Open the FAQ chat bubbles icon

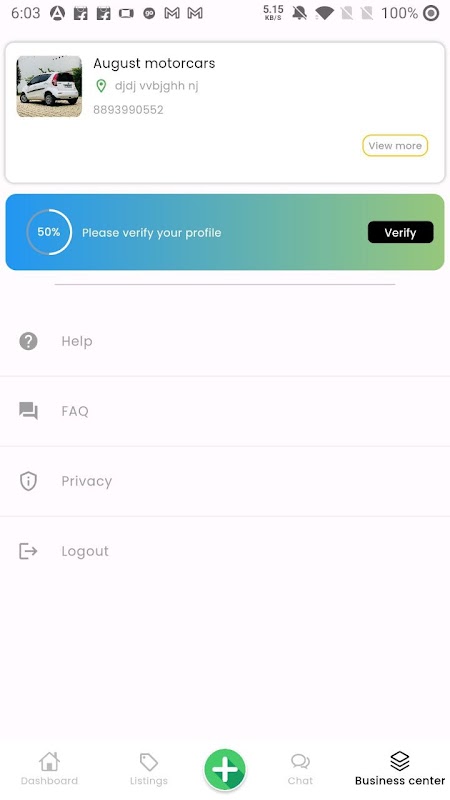tap(29, 411)
